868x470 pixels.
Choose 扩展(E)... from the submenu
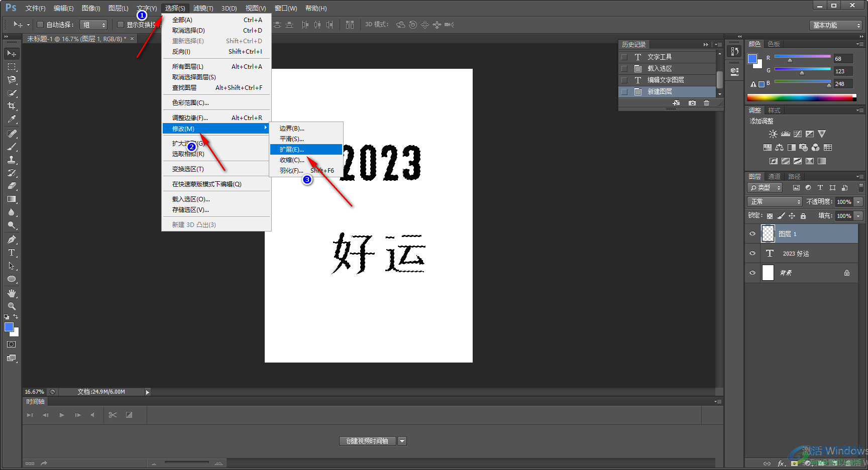[x=306, y=150]
